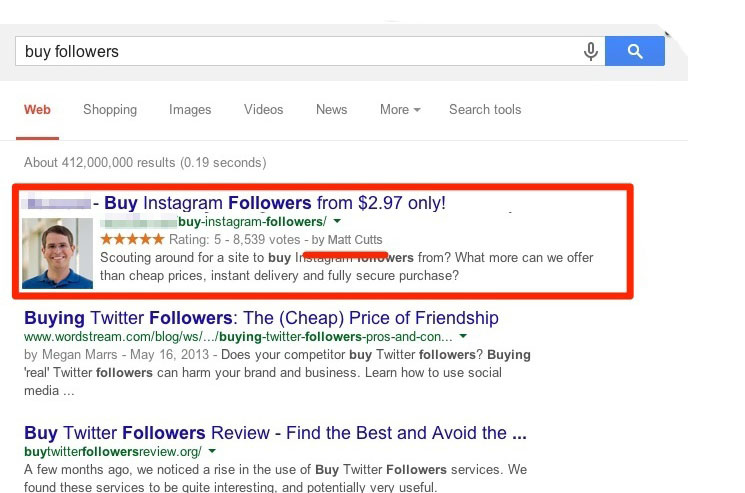This screenshot has height=493, width=745.
Task: Switch to the Shopping tab
Action: (x=110, y=110)
